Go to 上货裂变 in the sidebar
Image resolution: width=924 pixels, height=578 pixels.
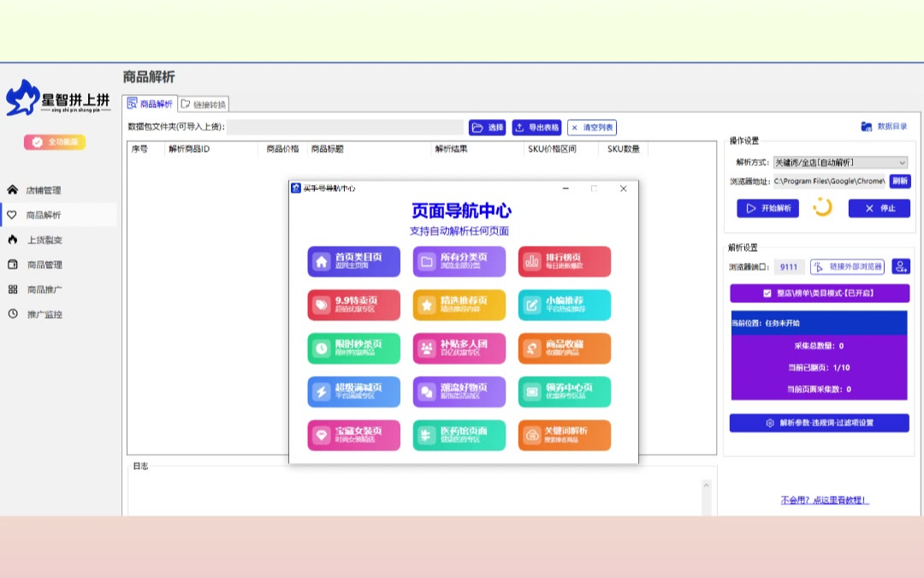tap(44, 240)
